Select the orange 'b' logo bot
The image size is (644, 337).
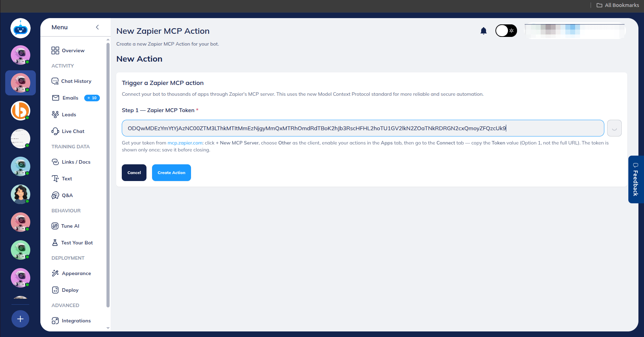[x=21, y=111]
